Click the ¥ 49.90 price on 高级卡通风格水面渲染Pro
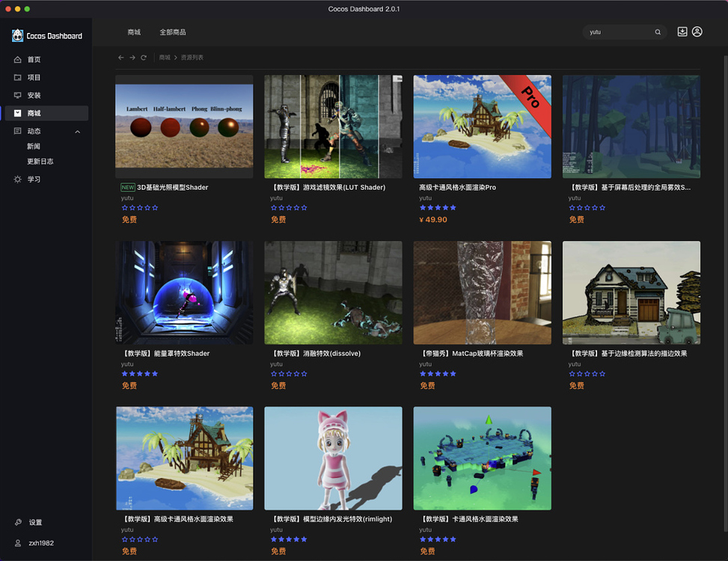 [433, 220]
